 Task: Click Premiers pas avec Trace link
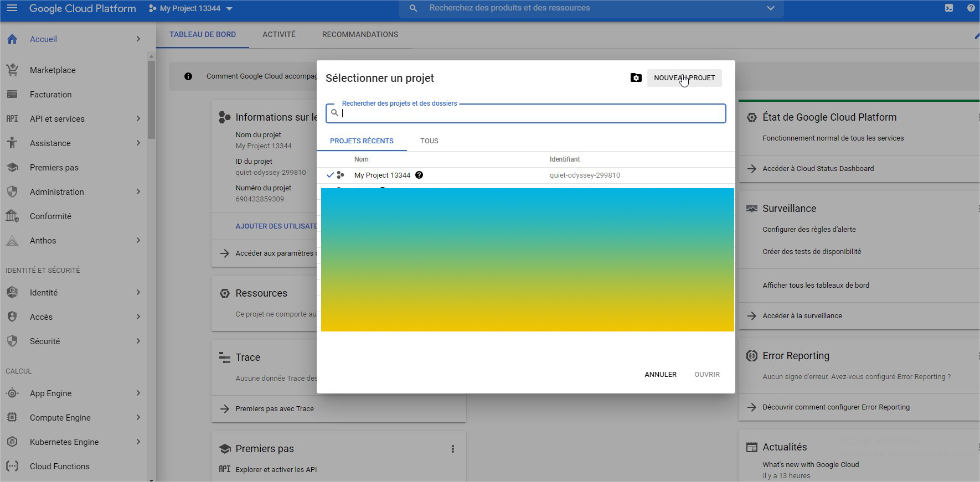click(275, 409)
